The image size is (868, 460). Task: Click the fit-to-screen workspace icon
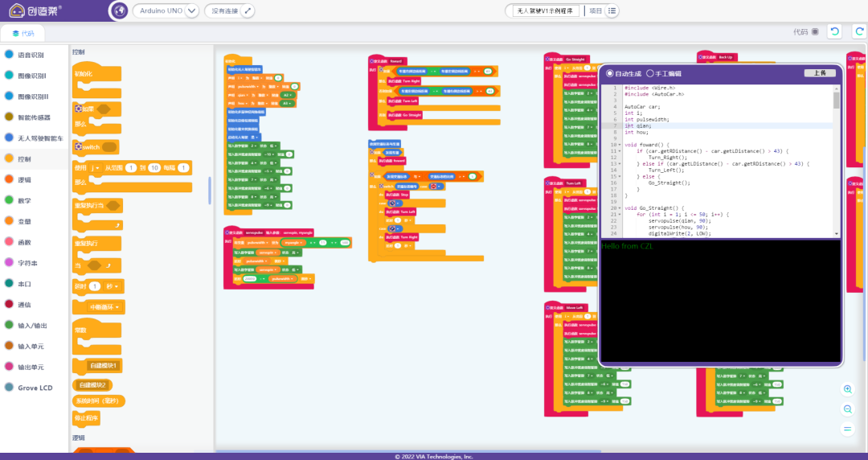[x=847, y=429]
